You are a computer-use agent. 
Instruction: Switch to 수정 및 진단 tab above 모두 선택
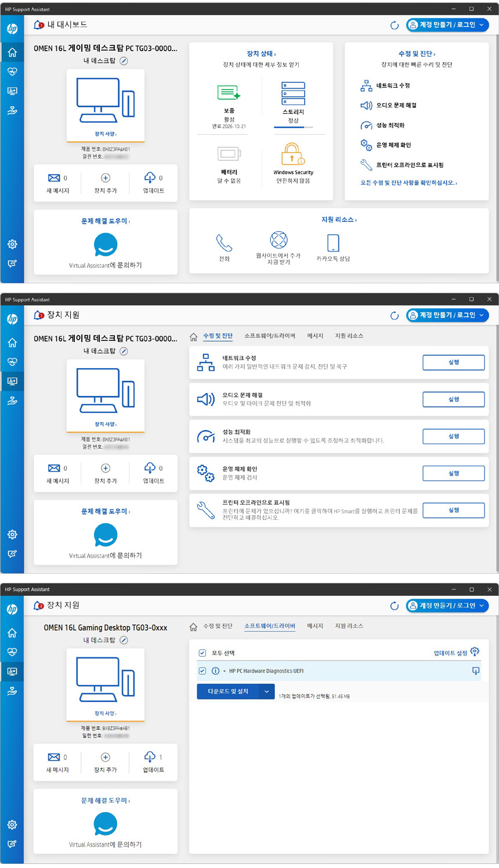coord(218,626)
